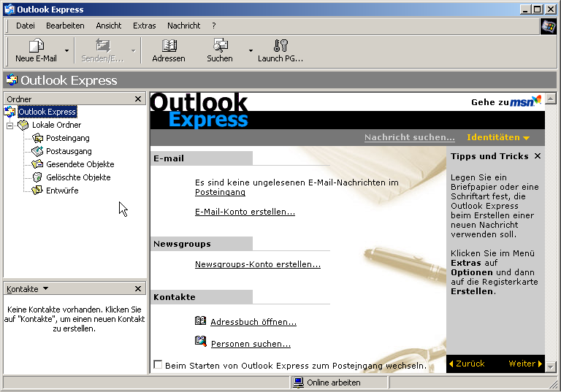
Task: Select the Entwürfe tree label
Action: pos(62,191)
